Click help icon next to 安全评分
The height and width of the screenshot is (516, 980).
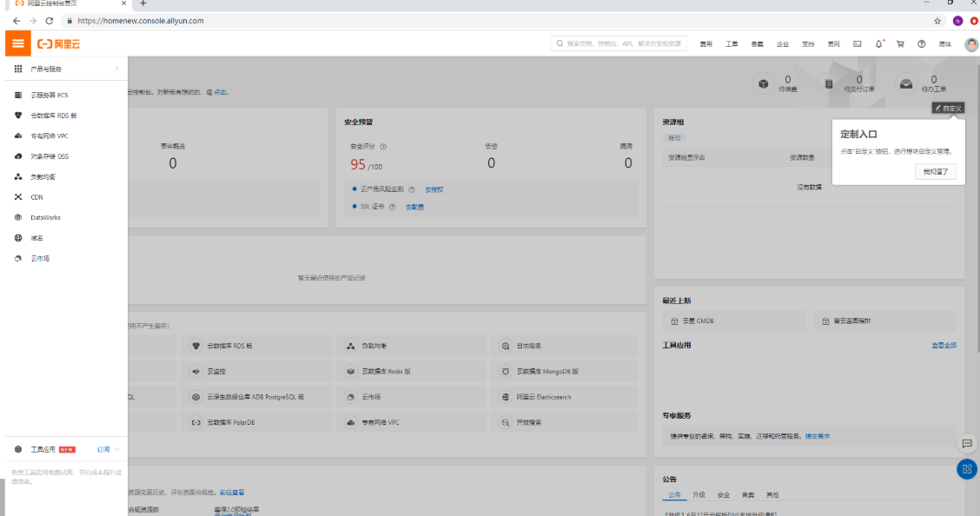[383, 147]
